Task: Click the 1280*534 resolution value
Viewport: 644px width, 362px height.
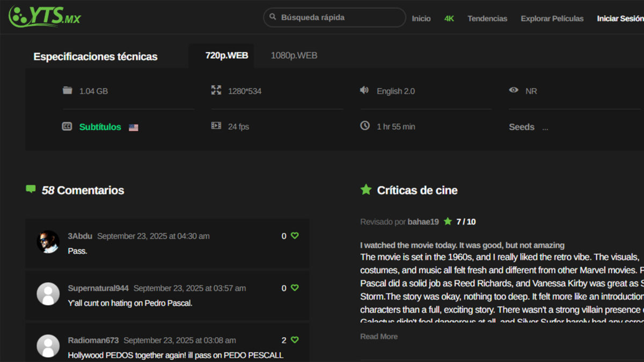Action: 245,91
